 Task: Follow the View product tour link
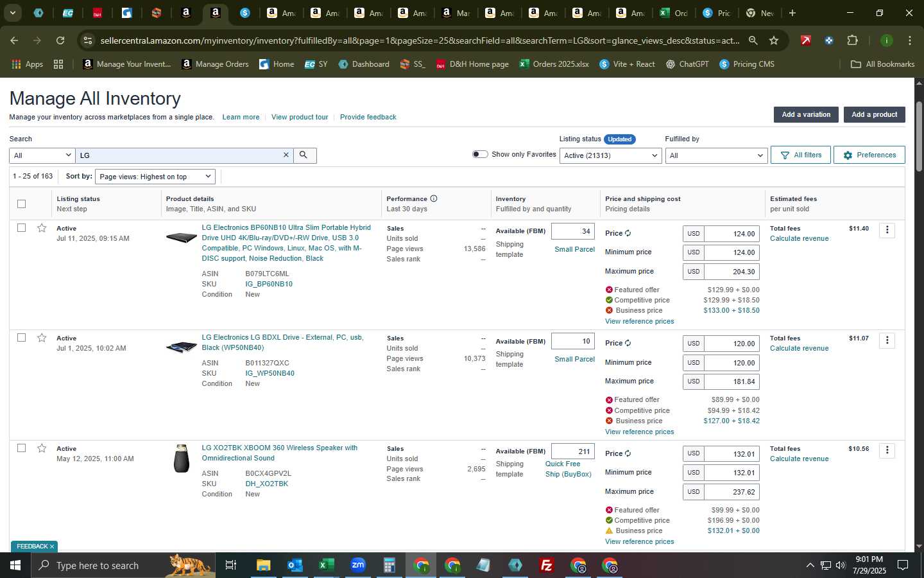coord(300,117)
